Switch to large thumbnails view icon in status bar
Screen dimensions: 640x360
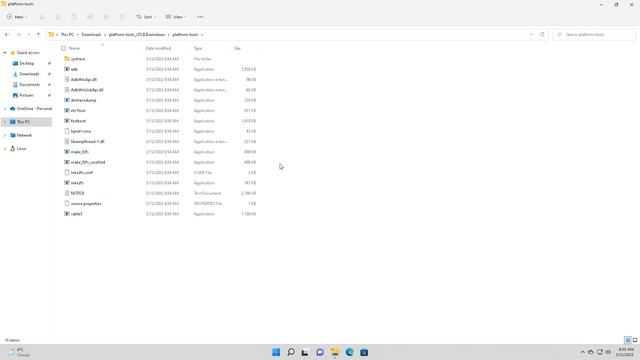(x=635, y=340)
